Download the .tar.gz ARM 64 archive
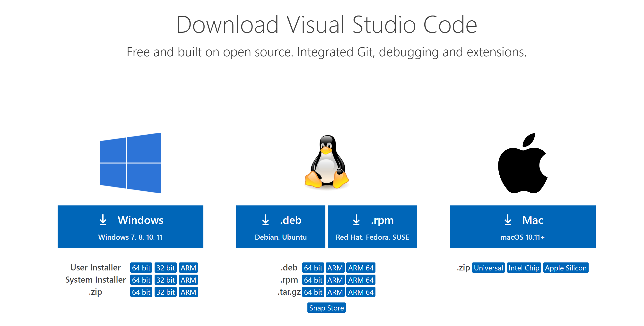Screen dimensions: 644x326 [360, 292]
